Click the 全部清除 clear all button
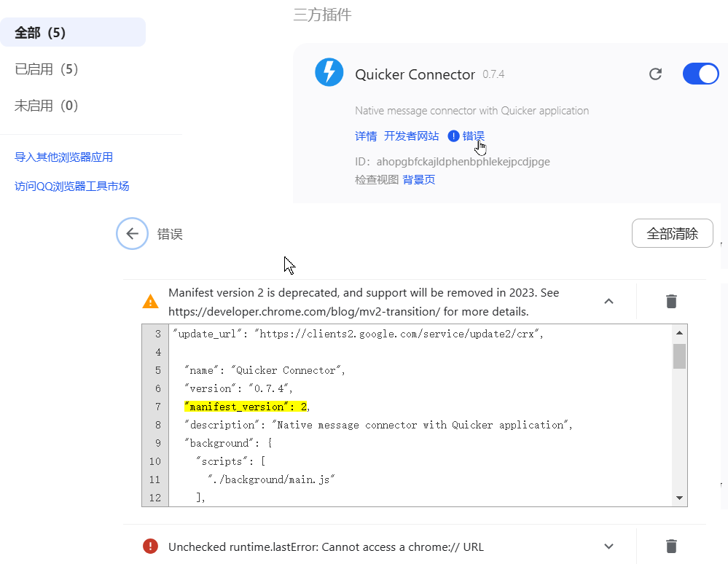 673,233
